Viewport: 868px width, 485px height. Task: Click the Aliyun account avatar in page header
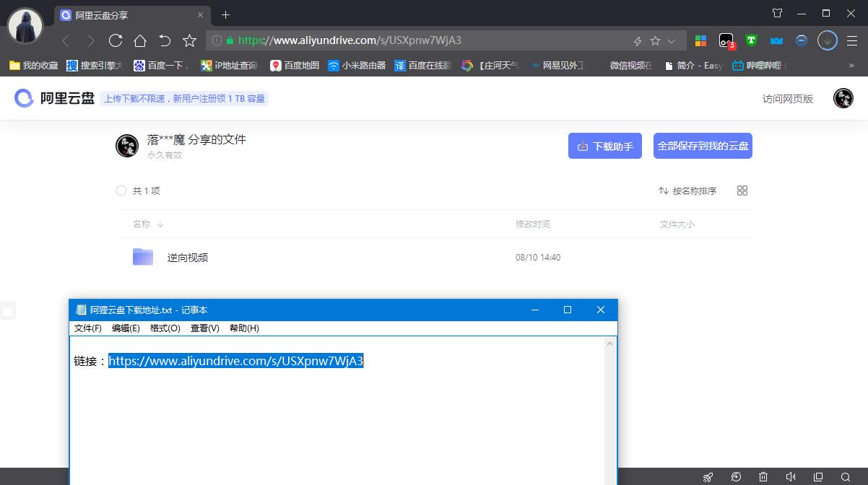click(843, 98)
